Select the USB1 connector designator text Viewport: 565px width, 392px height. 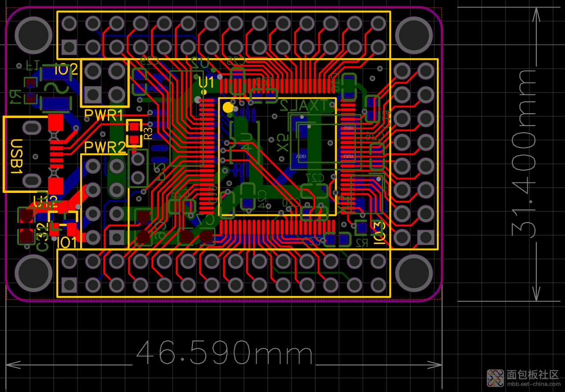(x=16, y=157)
